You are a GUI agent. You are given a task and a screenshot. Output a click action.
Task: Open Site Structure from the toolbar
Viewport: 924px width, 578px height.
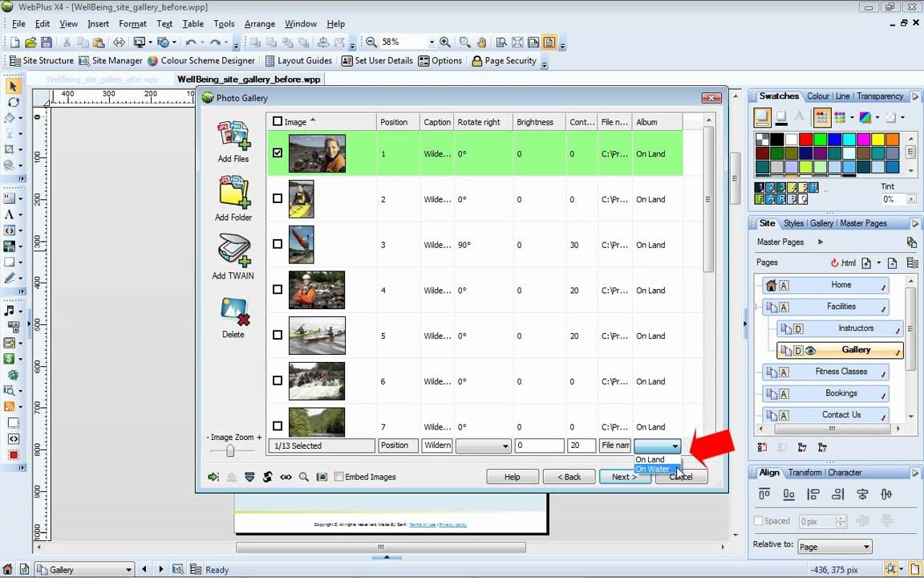[41, 61]
